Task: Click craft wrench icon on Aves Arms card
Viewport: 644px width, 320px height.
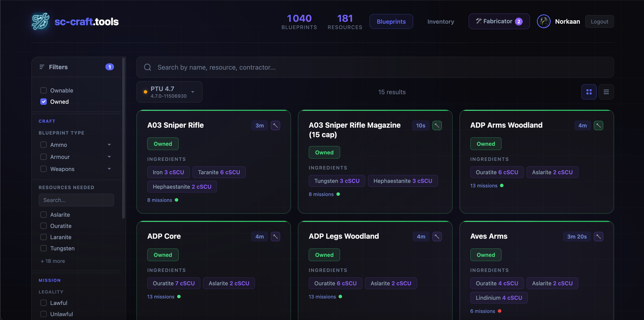Action: 598,236
